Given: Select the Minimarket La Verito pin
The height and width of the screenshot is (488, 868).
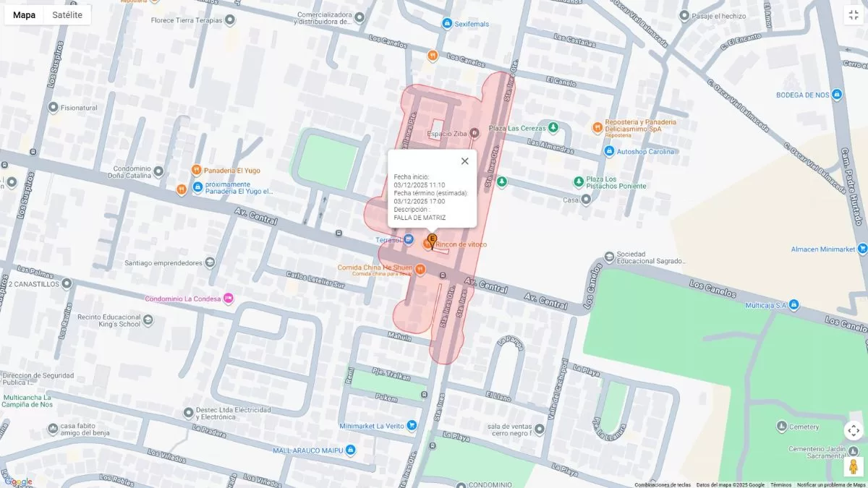Looking at the screenshot, I should 412,426.
